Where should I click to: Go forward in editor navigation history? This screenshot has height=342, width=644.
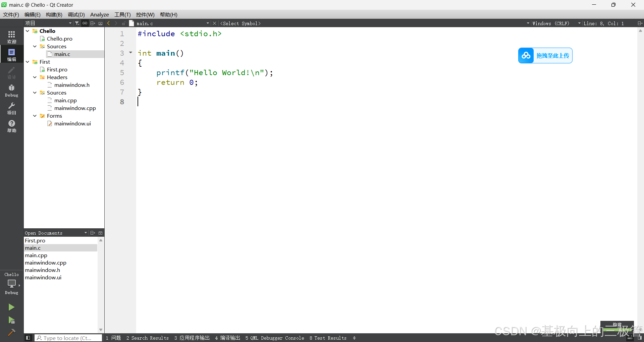point(116,23)
